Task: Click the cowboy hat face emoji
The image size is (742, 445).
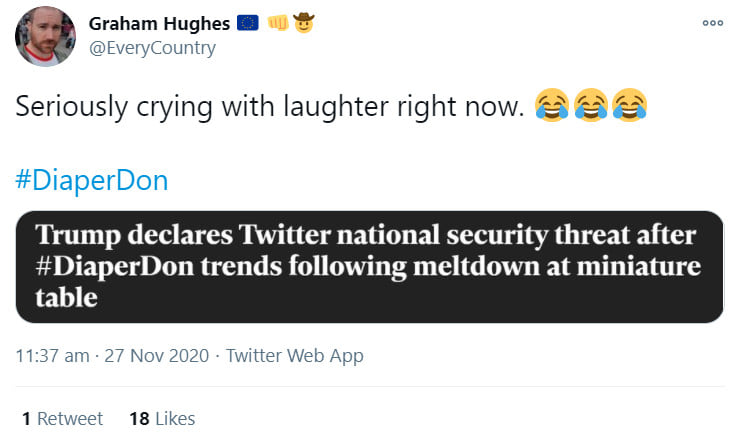Action: pos(303,23)
